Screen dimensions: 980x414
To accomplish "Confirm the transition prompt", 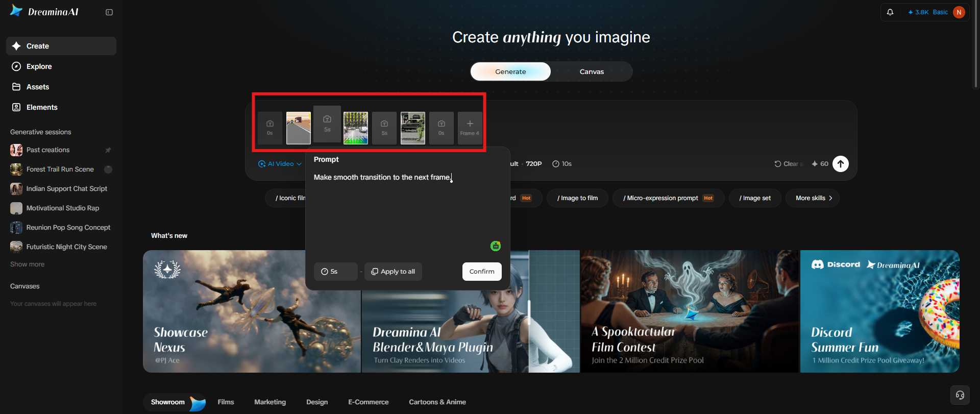I will point(482,272).
